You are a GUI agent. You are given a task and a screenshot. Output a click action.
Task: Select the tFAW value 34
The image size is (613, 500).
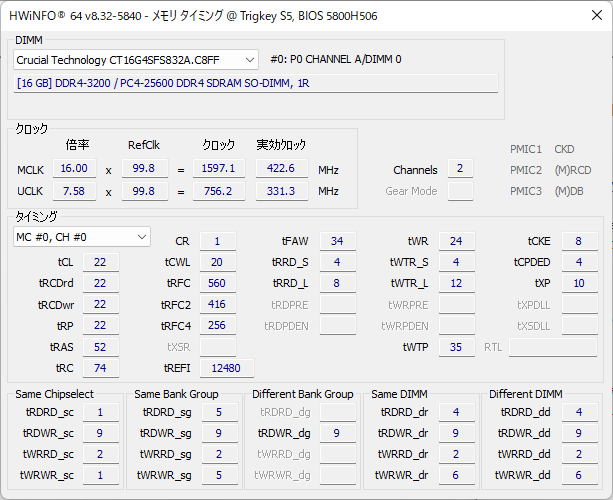click(337, 241)
